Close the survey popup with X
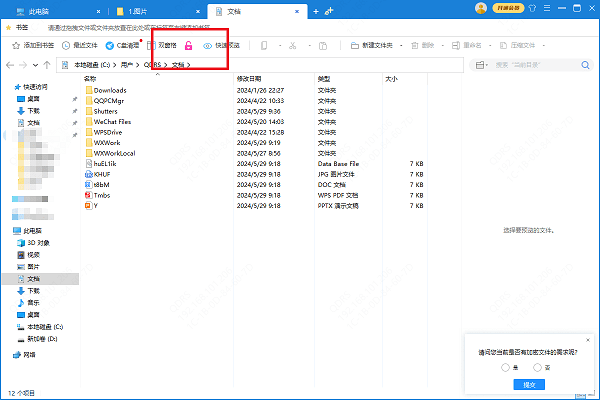 (589, 341)
